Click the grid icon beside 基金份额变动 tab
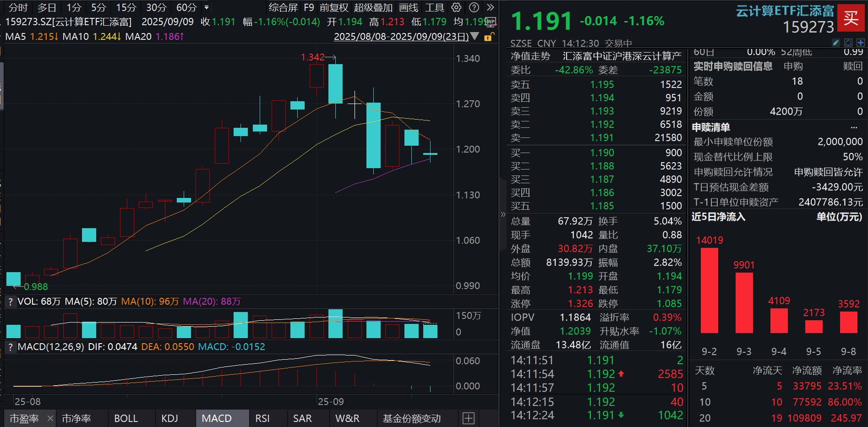Viewport: 868px width, 427px height. [x=468, y=418]
